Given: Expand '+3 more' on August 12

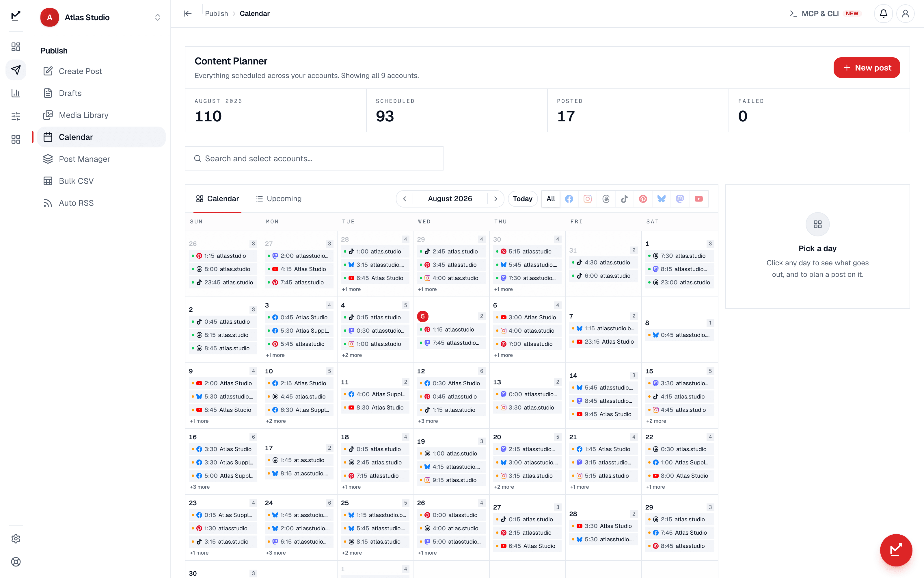Looking at the screenshot, I should tap(428, 421).
